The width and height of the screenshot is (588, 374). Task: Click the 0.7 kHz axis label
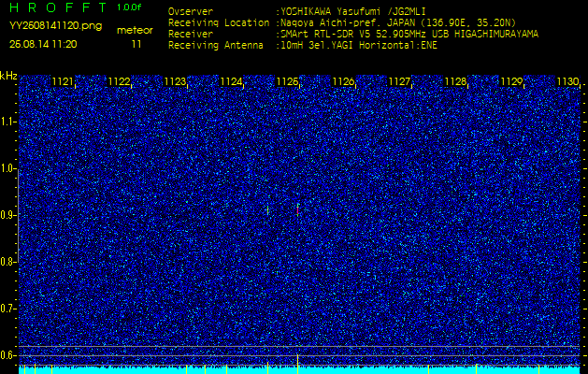tap(7, 309)
